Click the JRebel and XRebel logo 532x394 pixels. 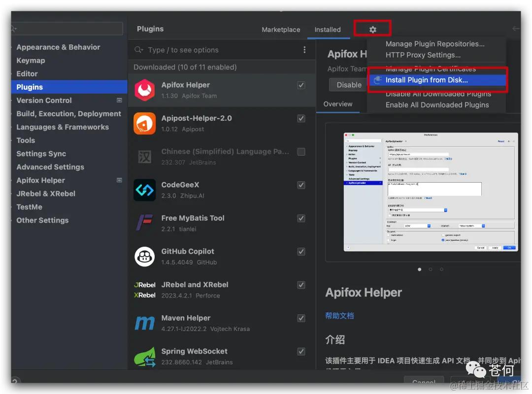pos(144,290)
